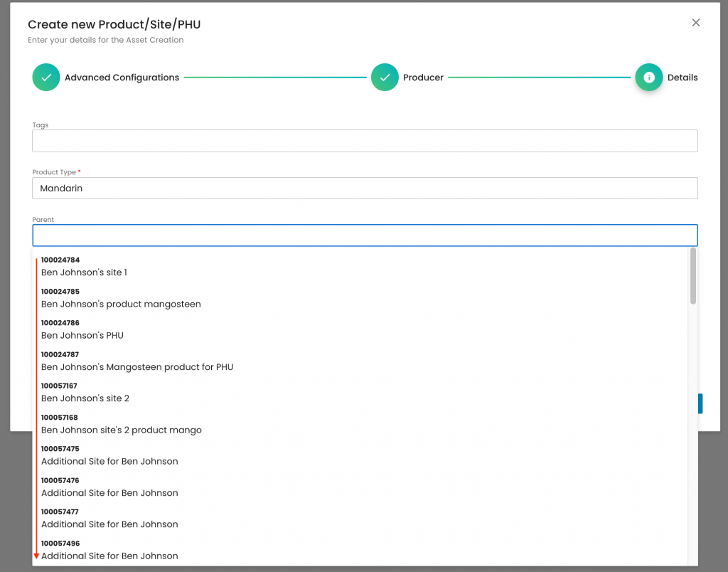The height and width of the screenshot is (572, 728).
Task: Focus the Tags input field
Action: pos(365,141)
